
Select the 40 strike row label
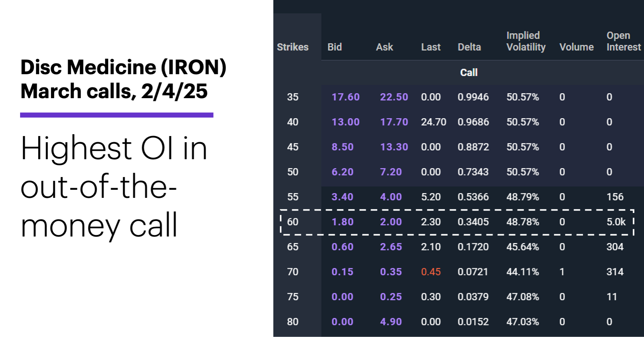point(293,122)
